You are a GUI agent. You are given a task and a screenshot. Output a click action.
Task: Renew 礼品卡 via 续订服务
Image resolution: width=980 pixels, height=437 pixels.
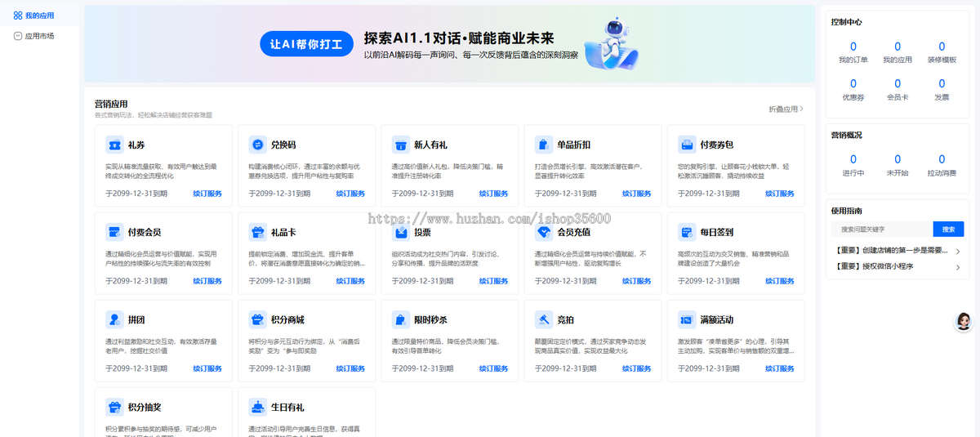pos(350,281)
